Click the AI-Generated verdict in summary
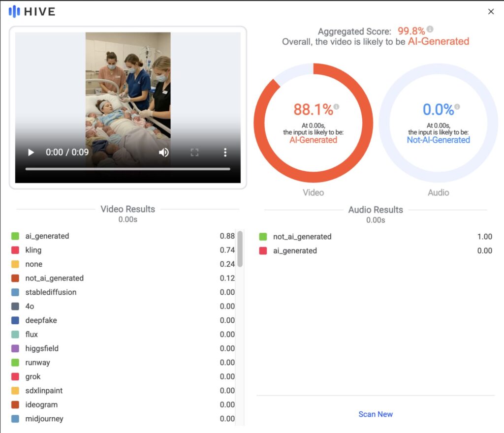The width and height of the screenshot is (504, 433). click(x=439, y=41)
